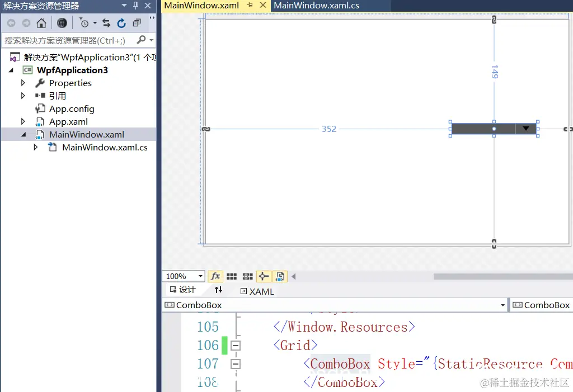
Task: Select MainWindow.xaml in Solution Explorer
Action: (87, 134)
